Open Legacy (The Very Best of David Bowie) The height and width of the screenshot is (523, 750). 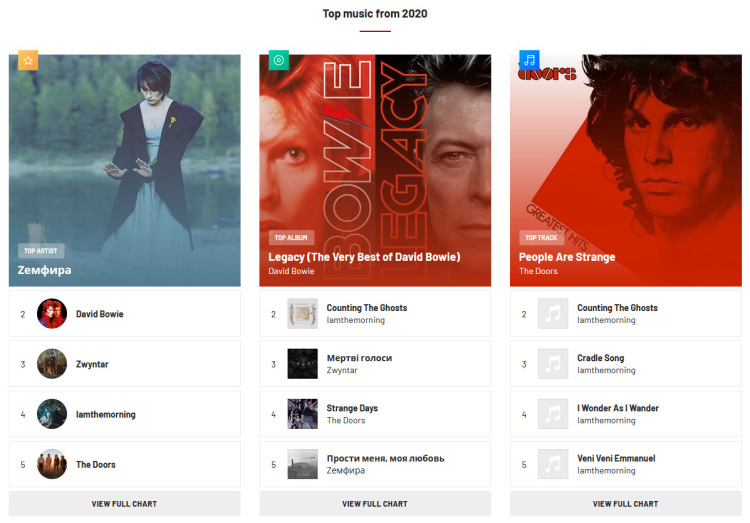(364, 257)
